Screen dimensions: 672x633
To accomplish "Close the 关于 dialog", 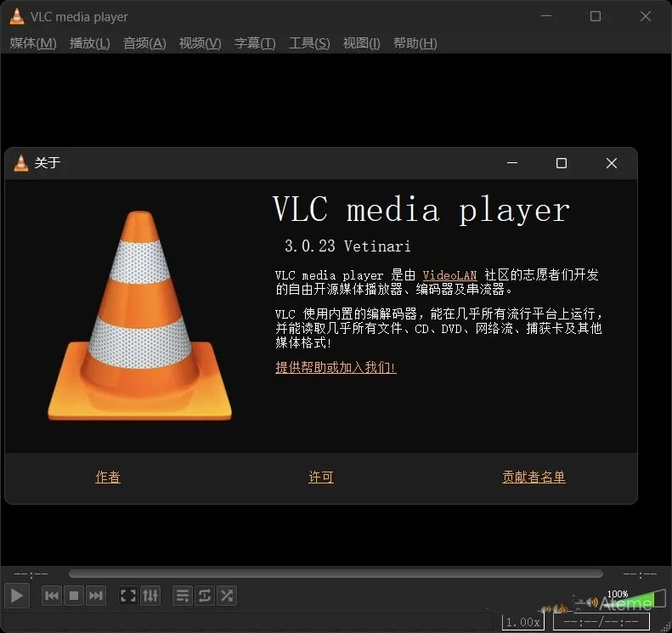I will click(x=612, y=163).
